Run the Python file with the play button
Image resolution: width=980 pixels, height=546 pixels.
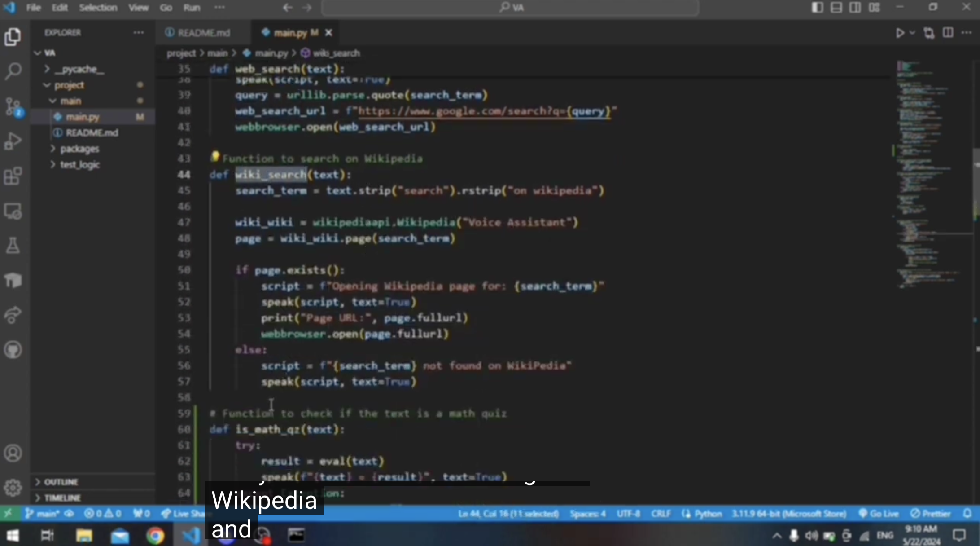[x=900, y=33]
